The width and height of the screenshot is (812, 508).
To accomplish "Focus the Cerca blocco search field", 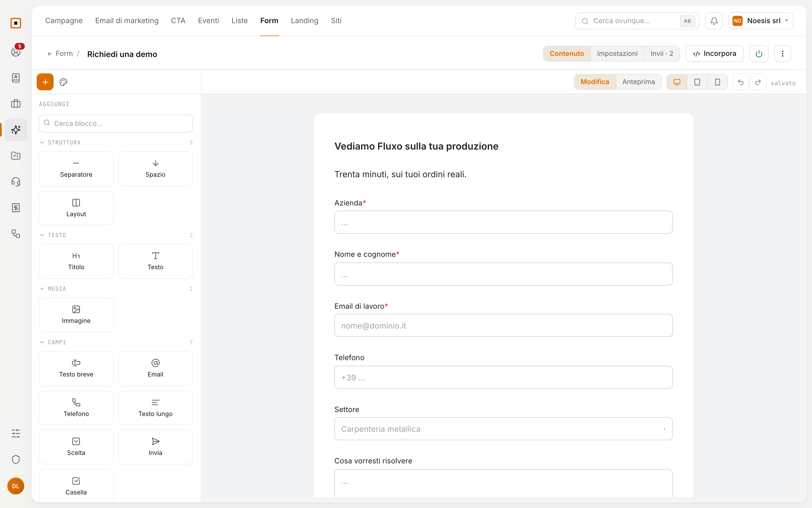I will 116,124.
